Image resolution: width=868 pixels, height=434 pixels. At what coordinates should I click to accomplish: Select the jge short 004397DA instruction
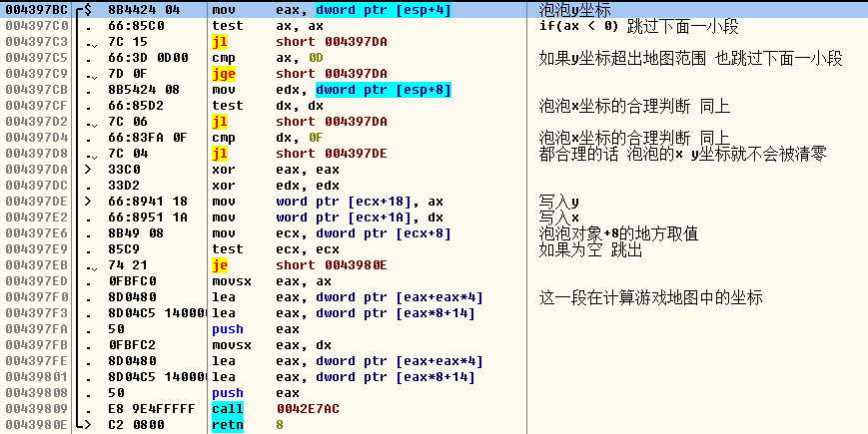[x=300, y=74]
